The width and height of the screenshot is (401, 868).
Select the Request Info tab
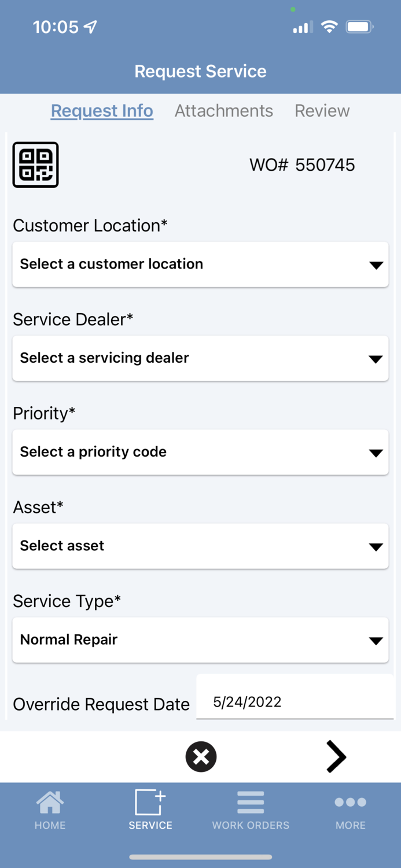point(102,111)
